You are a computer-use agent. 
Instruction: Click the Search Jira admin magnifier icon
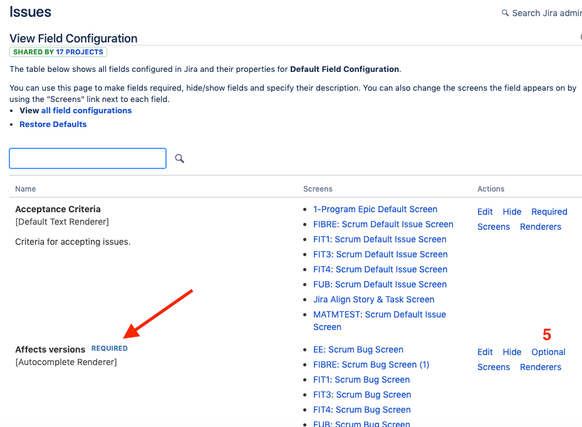click(x=505, y=13)
